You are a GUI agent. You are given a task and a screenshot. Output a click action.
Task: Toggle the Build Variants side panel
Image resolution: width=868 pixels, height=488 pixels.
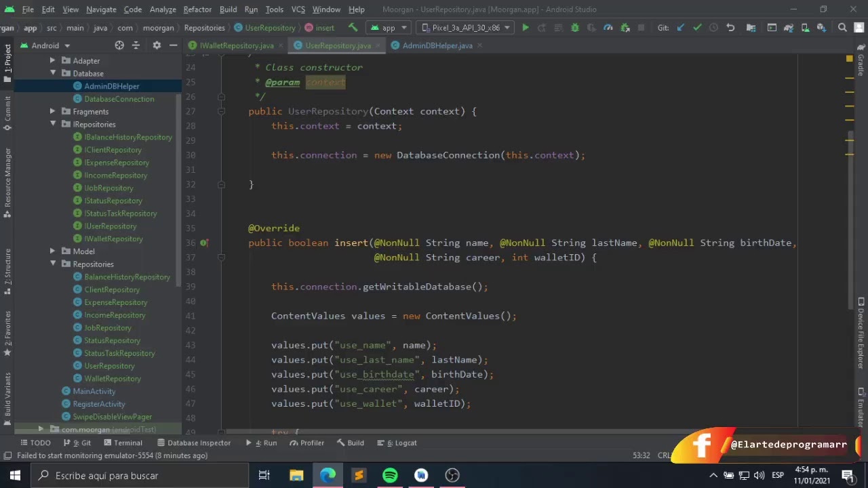click(7, 399)
